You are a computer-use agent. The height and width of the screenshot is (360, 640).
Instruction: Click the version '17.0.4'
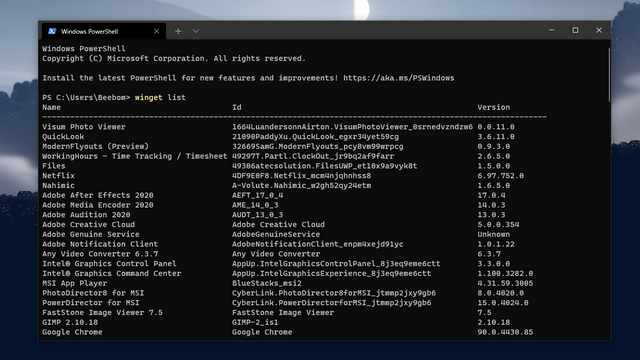[491, 196]
